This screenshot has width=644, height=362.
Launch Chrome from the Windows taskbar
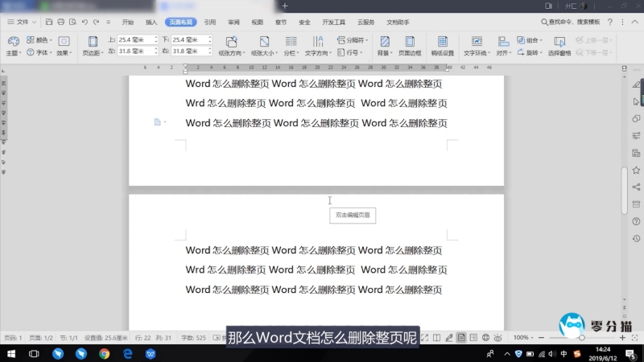[x=104, y=353]
